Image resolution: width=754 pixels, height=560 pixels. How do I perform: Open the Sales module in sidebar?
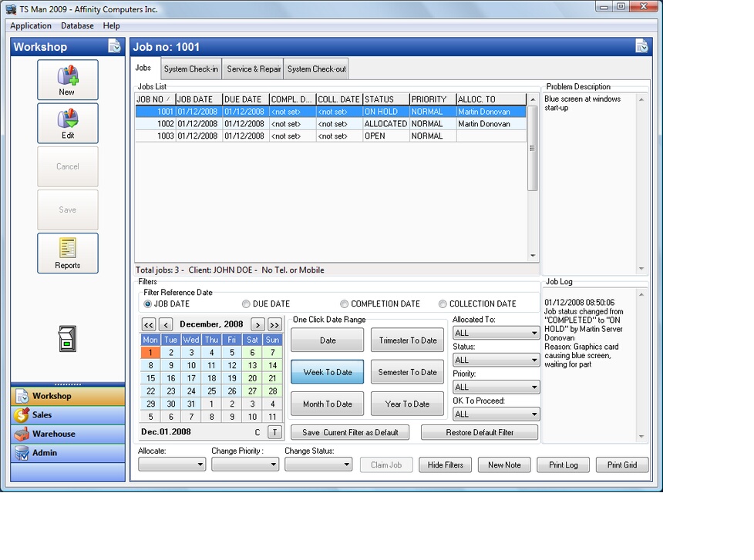point(68,415)
